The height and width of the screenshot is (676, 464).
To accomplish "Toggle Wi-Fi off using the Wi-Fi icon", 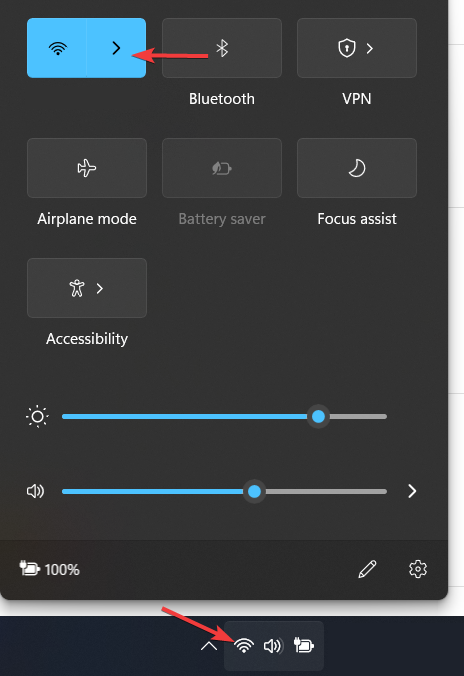I will 57,48.
